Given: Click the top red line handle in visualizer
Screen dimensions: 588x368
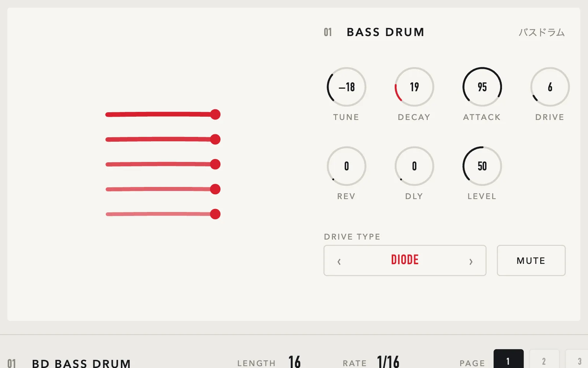Looking at the screenshot, I should [215, 114].
